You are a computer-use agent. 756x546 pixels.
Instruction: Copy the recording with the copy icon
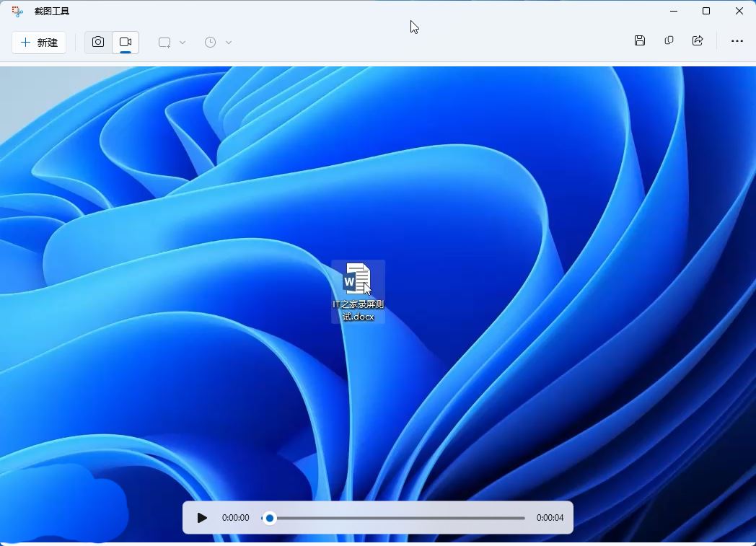point(669,41)
